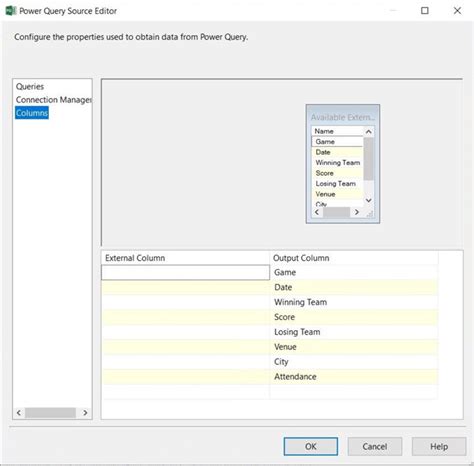Click the Available External box title bar
Screen dimensions: 474x466
tap(343, 117)
